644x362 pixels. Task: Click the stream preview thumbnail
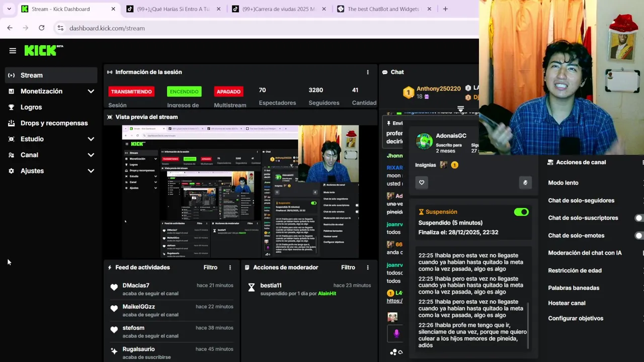click(x=240, y=192)
